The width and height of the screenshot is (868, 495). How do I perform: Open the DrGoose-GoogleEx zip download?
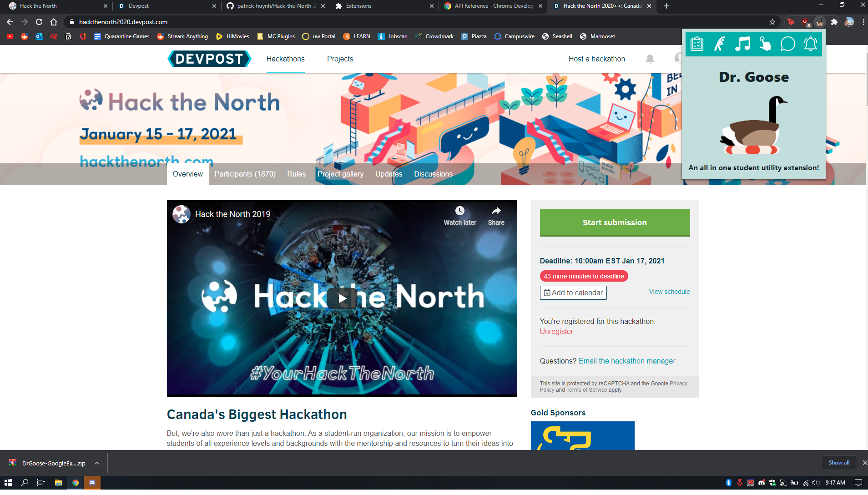pos(47,463)
